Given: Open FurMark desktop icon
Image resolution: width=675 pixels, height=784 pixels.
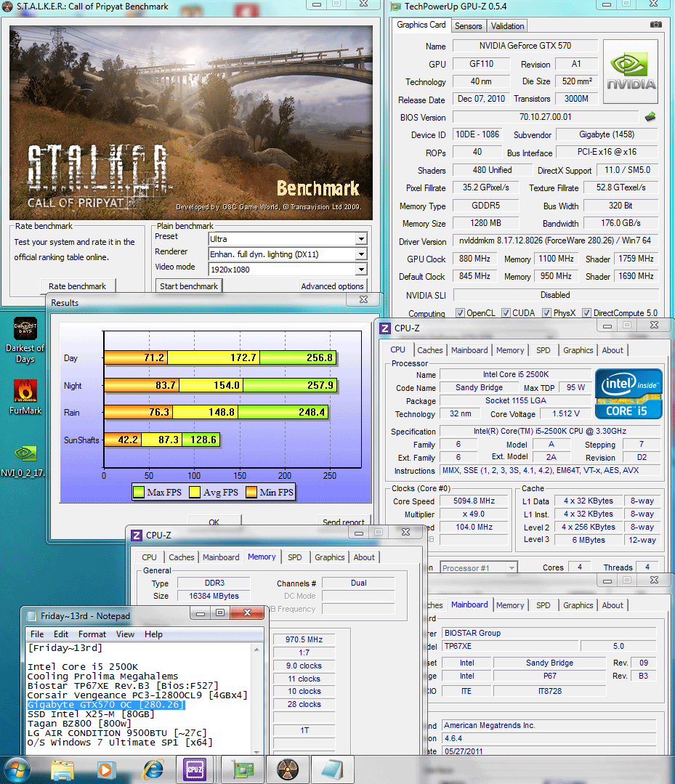Looking at the screenshot, I should (x=25, y=397).
